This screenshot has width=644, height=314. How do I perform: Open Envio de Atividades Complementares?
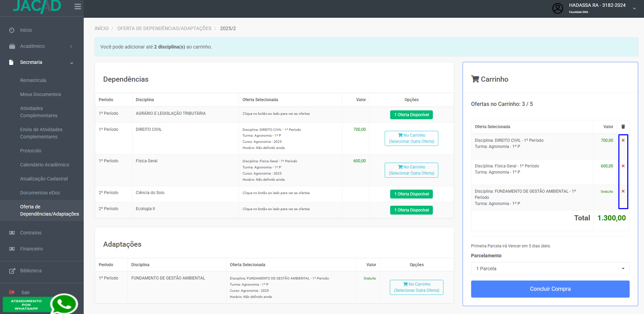pos(41,133)
